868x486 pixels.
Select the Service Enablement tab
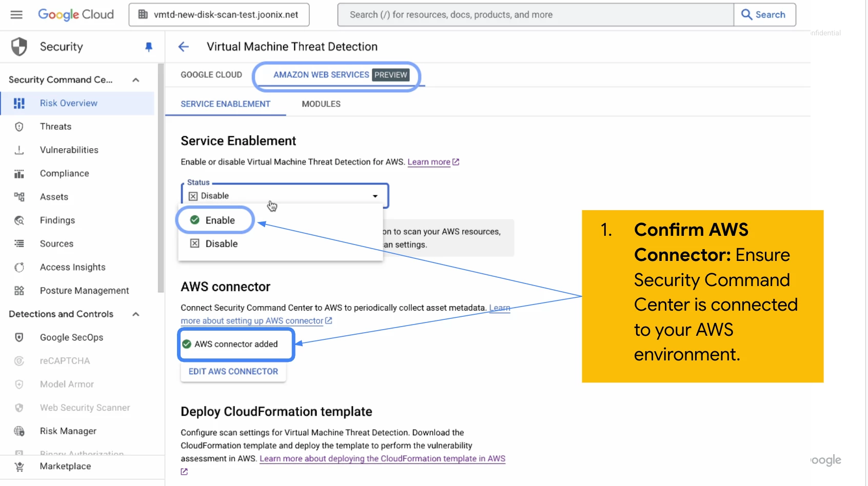(x=225, y=104)
